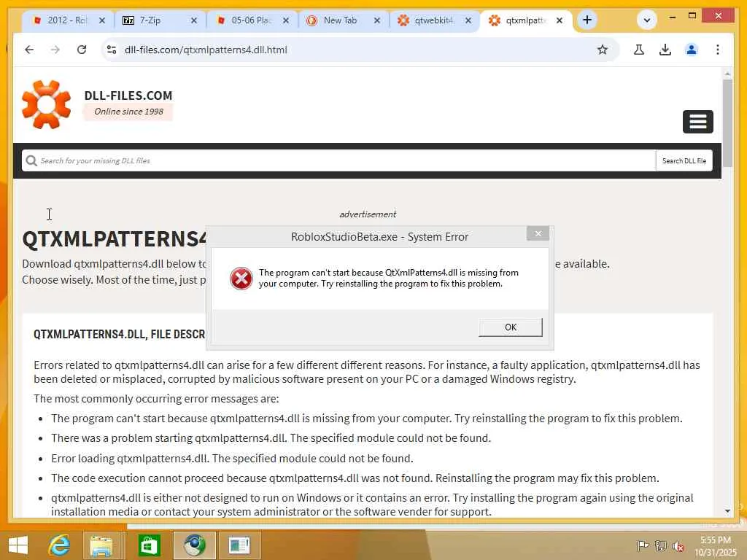Switch to the New Tab tab
Image resolution: width=747 pixels, height=560 pixels.
click(343, 20)
